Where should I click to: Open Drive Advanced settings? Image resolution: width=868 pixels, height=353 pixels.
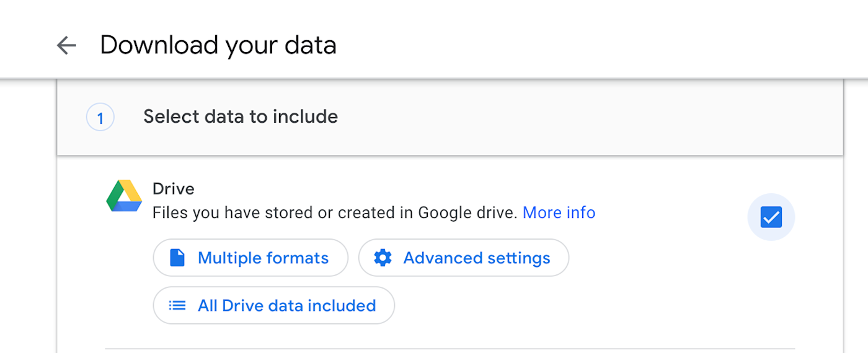(463, 258)
